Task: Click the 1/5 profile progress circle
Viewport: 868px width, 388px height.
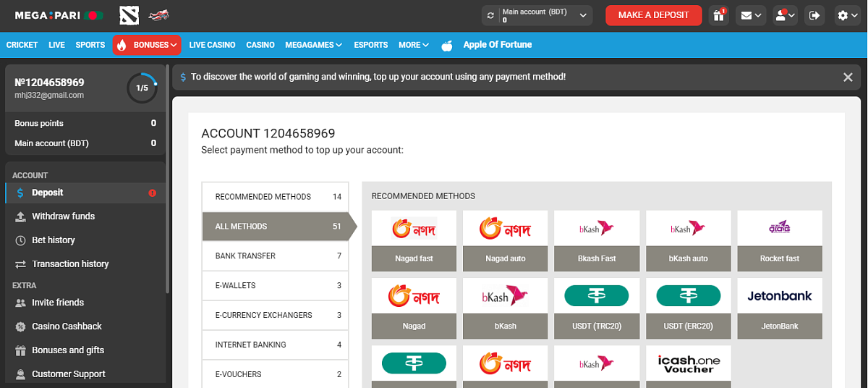Action: 142,88
